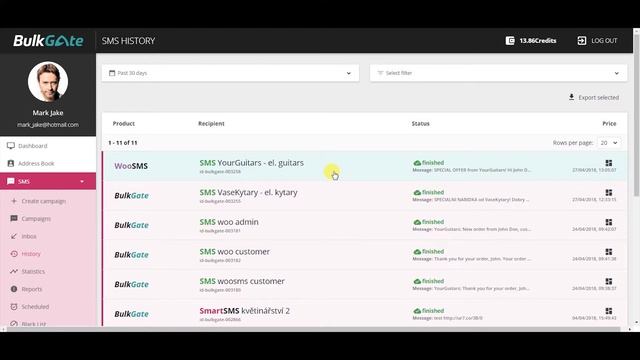
Task: Click the Statistics chart icon
Action: tap(14, 271)
